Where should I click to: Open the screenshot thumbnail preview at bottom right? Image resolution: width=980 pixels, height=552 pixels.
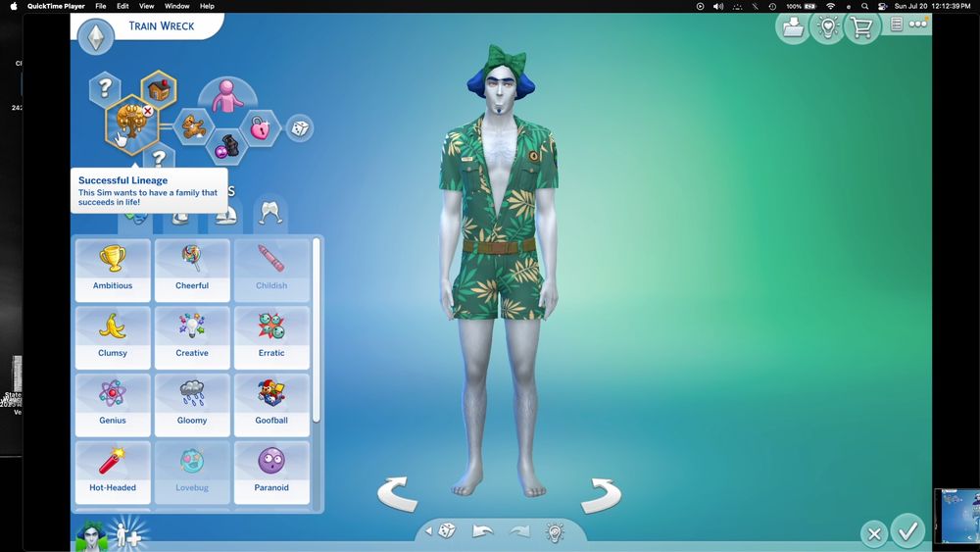click(956, 517)
